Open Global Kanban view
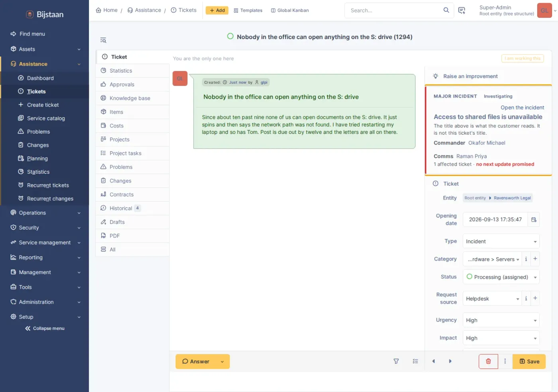 click(x=290, y=10)
